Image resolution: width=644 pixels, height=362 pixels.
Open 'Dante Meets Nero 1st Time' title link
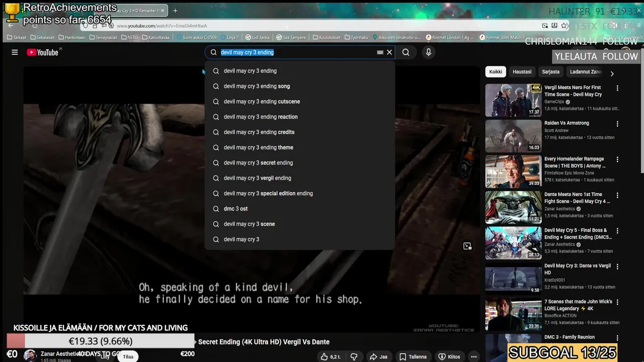click(x=577, y=198)
